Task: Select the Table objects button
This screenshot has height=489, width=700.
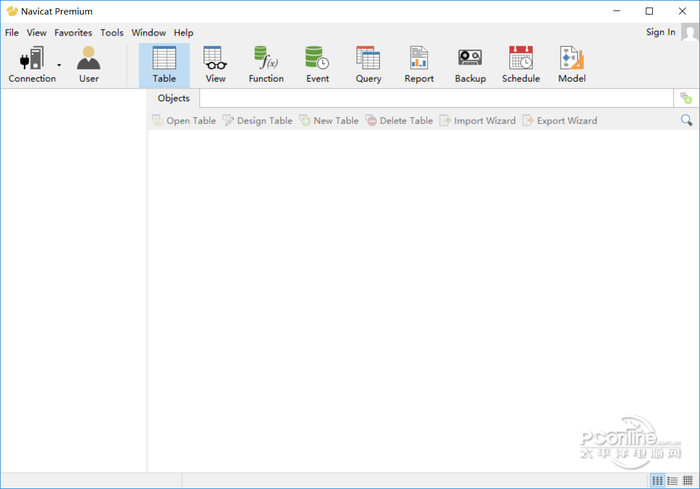Action: (164, 65)
